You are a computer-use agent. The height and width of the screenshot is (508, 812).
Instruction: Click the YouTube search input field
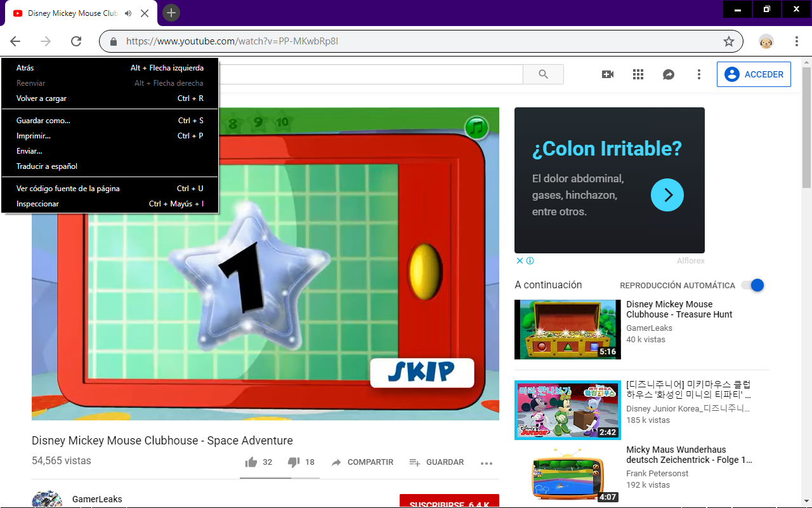pos(370,74)
